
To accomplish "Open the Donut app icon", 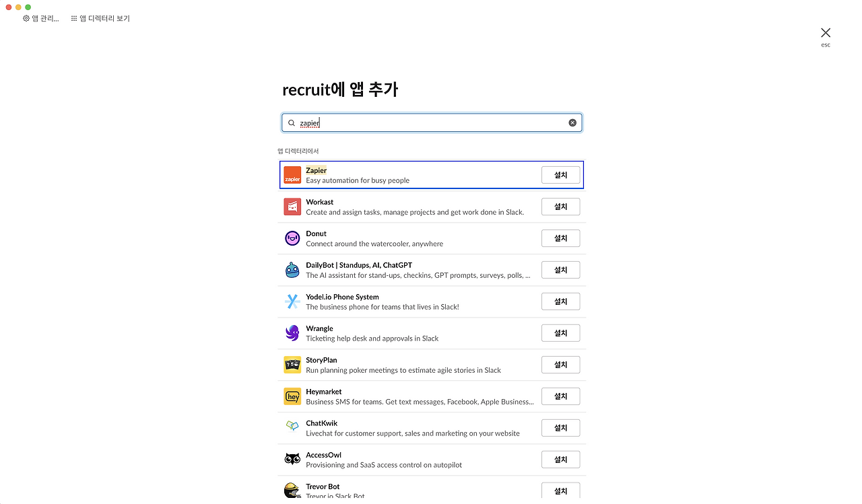I will 292,238.
